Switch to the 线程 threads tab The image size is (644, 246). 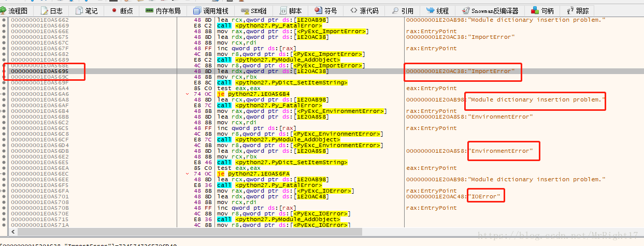click(x=438, y=10)
